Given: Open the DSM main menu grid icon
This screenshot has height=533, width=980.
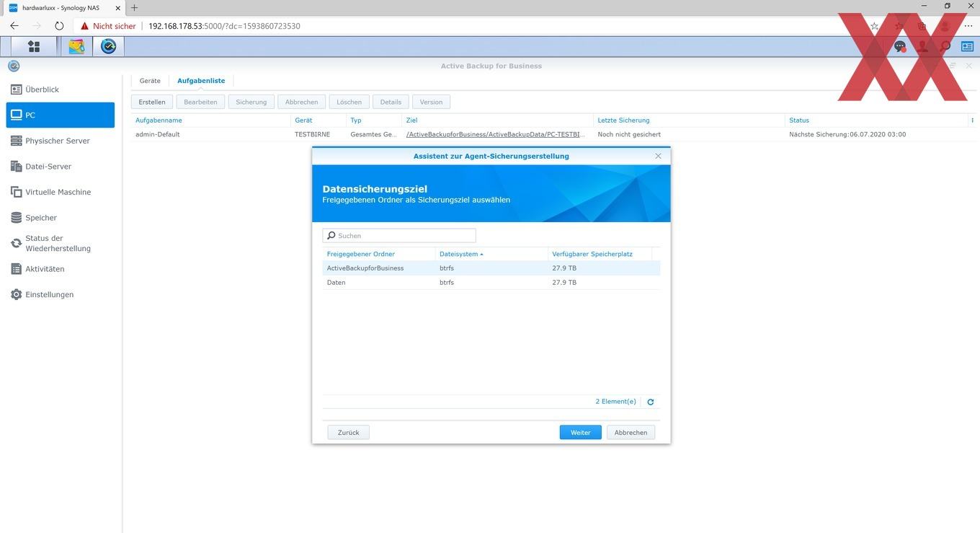Looking at the screenshot, I should (x=34, y=46).
